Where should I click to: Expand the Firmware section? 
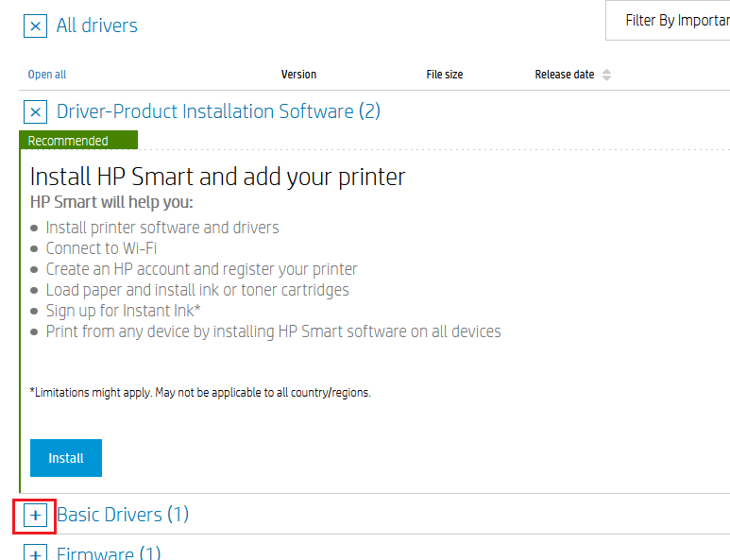(x=35, y=553)
